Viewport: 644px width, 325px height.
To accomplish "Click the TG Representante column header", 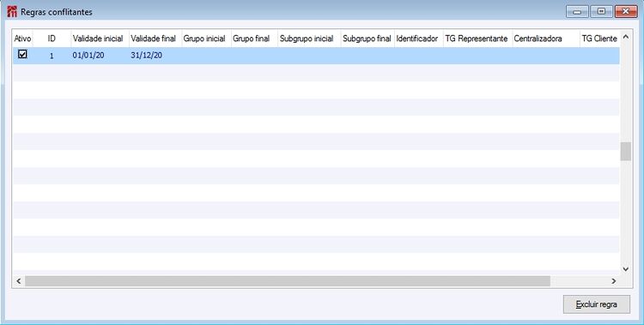I will (x=477, y=39).
